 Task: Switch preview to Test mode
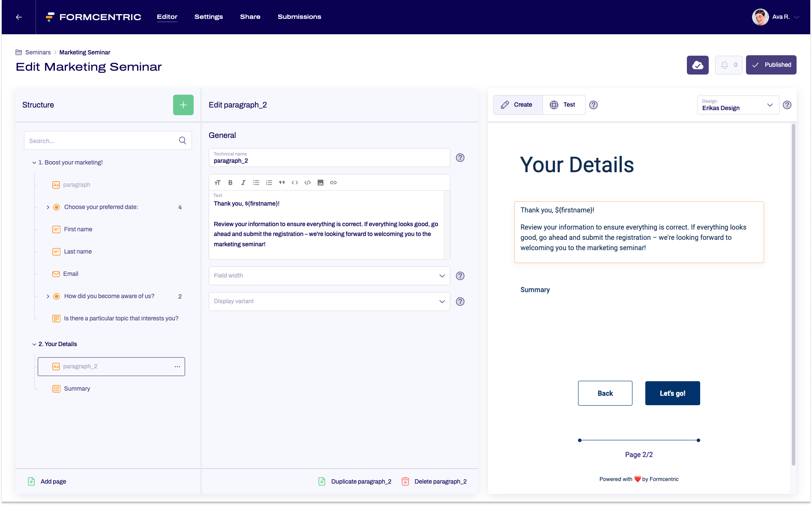click(563, 105)
